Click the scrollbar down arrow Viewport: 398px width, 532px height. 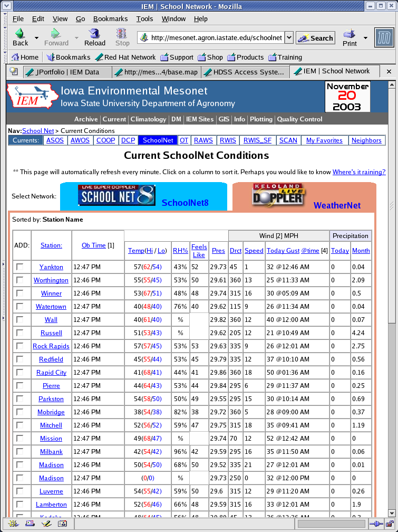pyautogui.click(x=392, y=513)
